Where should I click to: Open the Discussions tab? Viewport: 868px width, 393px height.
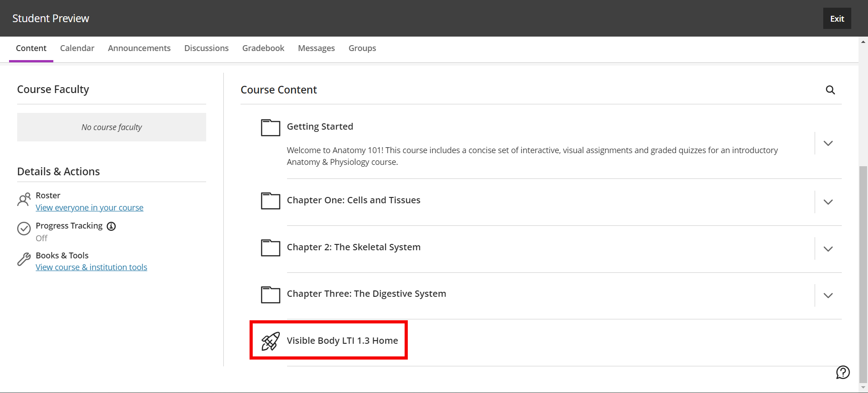click(x=206, y=48)
